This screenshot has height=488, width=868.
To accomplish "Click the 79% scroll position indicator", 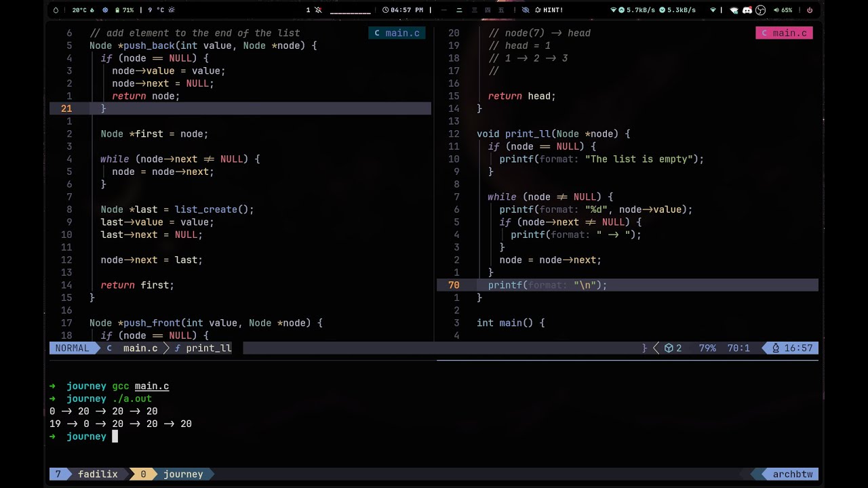I will 707,348.
